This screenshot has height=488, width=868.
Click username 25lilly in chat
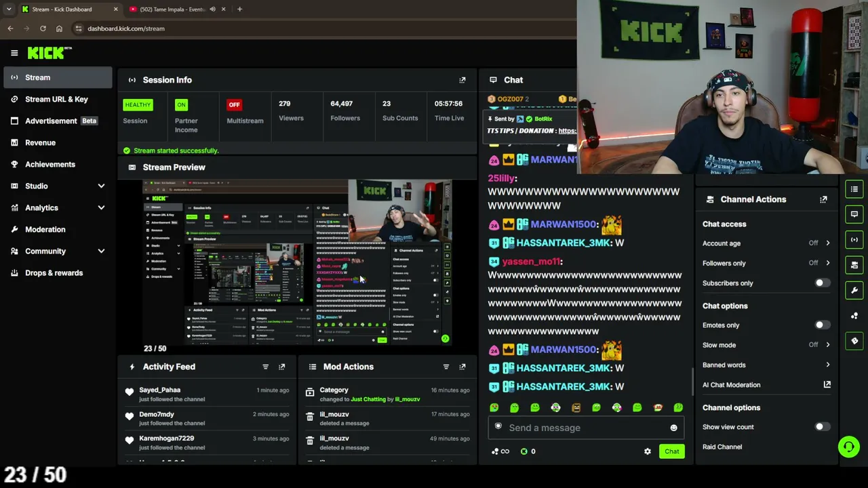(x=502, y=178)
